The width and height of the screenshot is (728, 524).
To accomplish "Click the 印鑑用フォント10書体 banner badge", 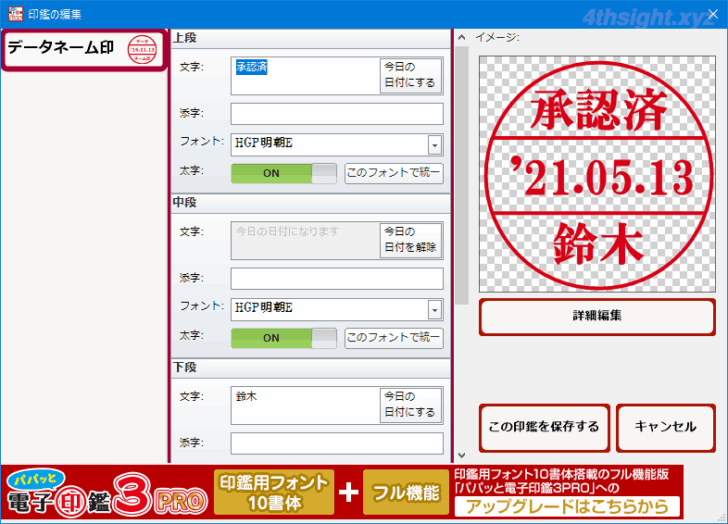I will [274, 492].
